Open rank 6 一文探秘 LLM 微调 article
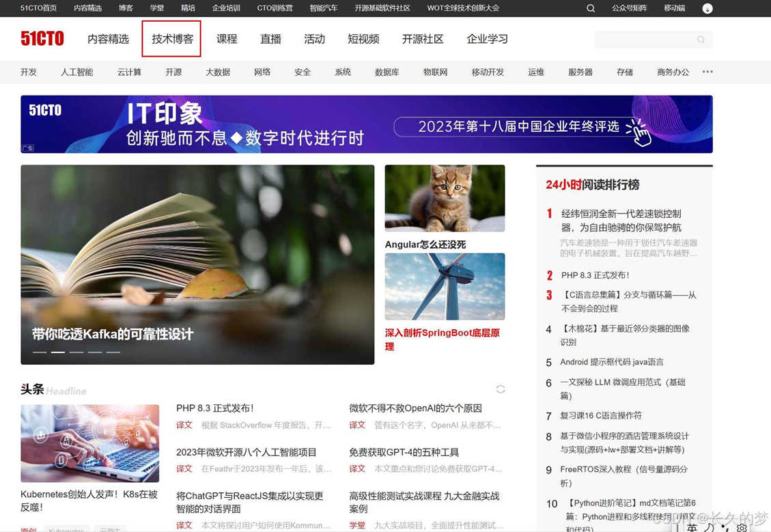 pyautogui.click(x=623, y=389)
